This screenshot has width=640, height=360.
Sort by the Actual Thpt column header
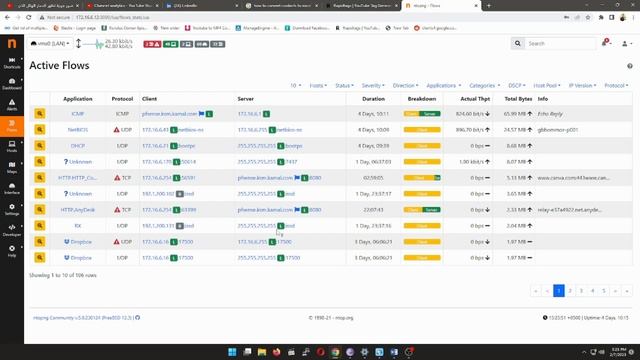pos(475,99)
